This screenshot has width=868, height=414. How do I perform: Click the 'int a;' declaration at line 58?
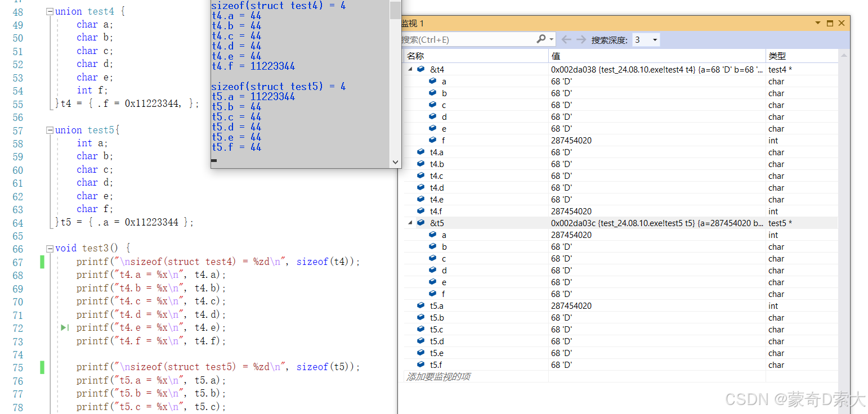click(x=92, y=143)
